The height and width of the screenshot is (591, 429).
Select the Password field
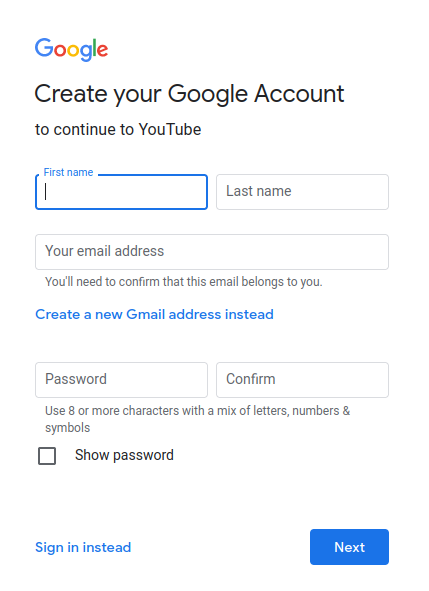[x=121, y=380]
